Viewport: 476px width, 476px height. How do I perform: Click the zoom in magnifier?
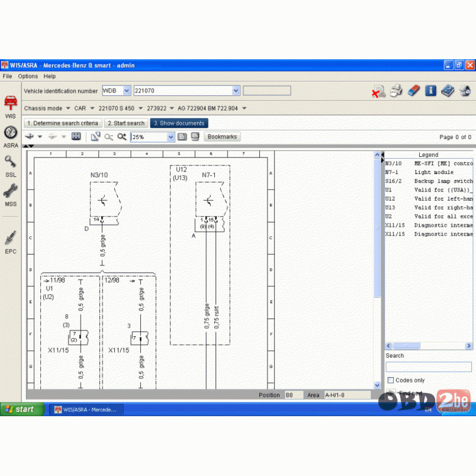pos(121,137)
